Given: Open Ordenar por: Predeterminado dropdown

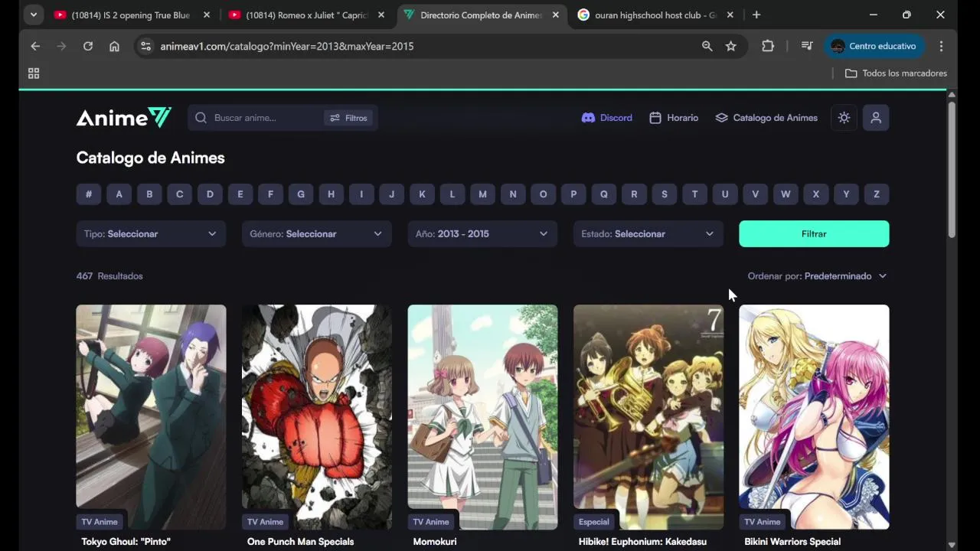Looking at the screenshot, I should click(x=818, y=276).
